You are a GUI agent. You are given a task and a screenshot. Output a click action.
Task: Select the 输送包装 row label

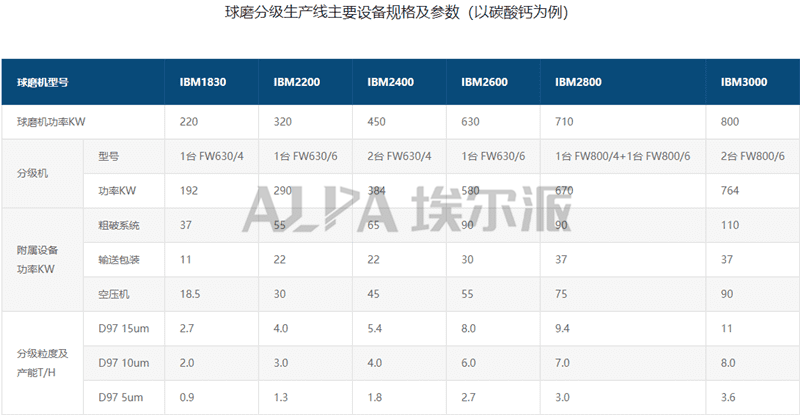pyautogui.click(x=119, y=259)
